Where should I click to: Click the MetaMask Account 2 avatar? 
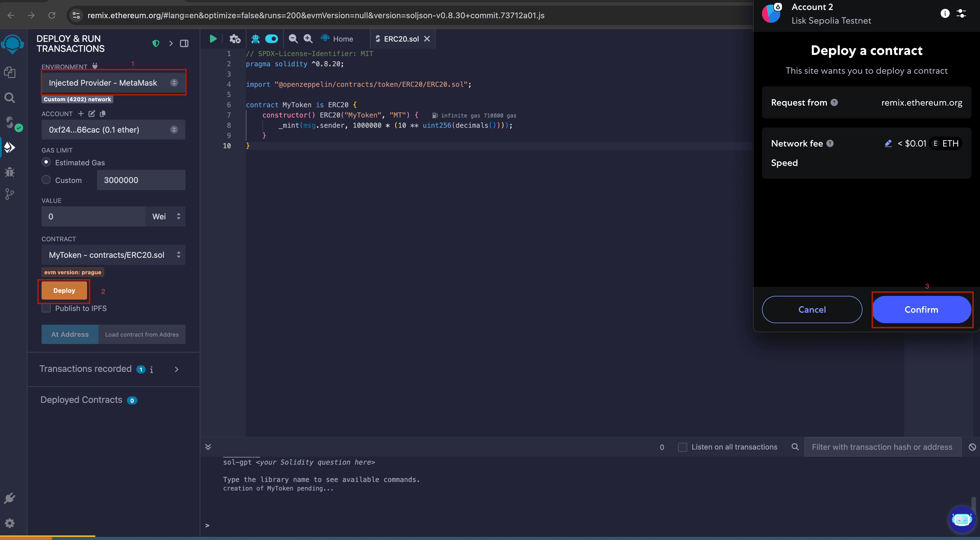coord(771,13)
